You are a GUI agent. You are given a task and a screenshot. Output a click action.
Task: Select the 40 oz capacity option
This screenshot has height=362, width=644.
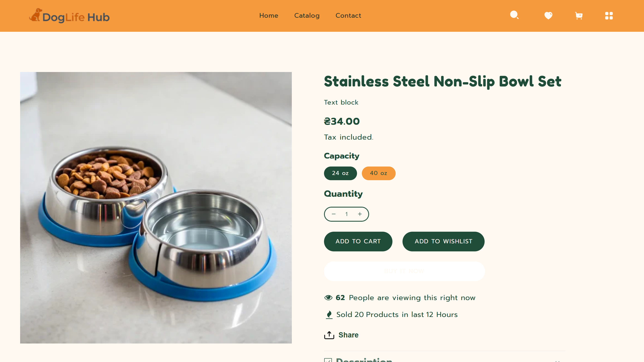[x=379, y=173]
